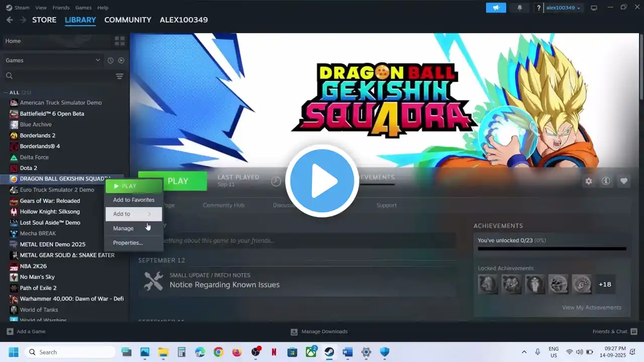The image size is (644, 362).
Task: Open the alex100349 account dropdown
Action: [x=563, y=8]
